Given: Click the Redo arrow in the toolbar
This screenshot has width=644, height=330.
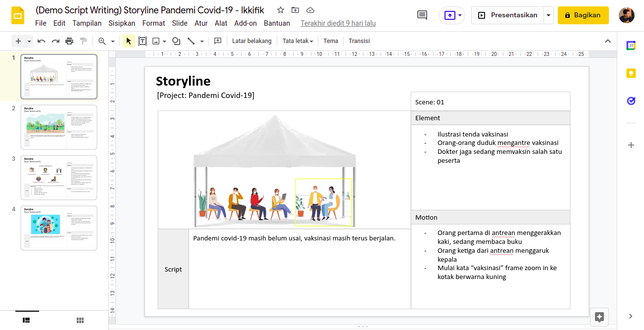Looking at the screenshot, I should point(55,41).
